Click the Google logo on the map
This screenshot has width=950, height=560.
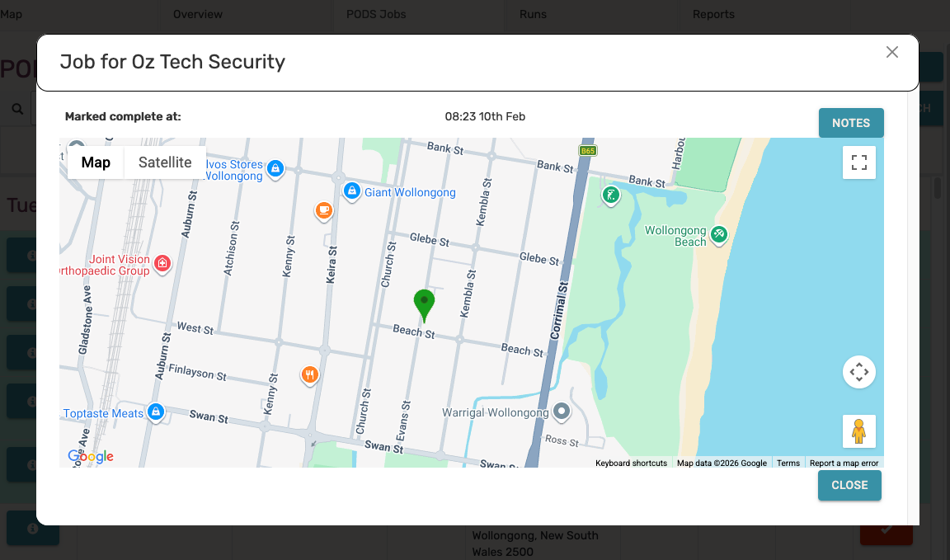[x=91, y=457]
